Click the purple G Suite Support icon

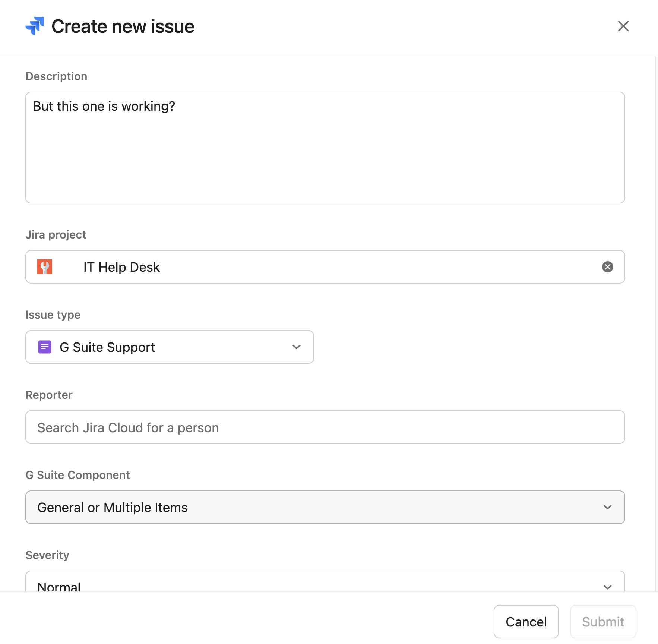coord(45,347)
